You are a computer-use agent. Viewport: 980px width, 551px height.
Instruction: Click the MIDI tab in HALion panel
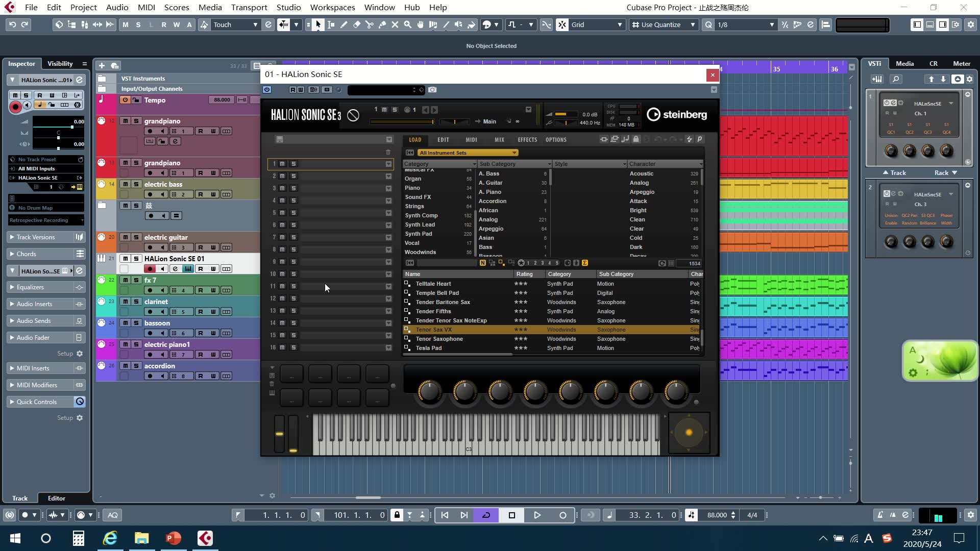click(471, 139)
